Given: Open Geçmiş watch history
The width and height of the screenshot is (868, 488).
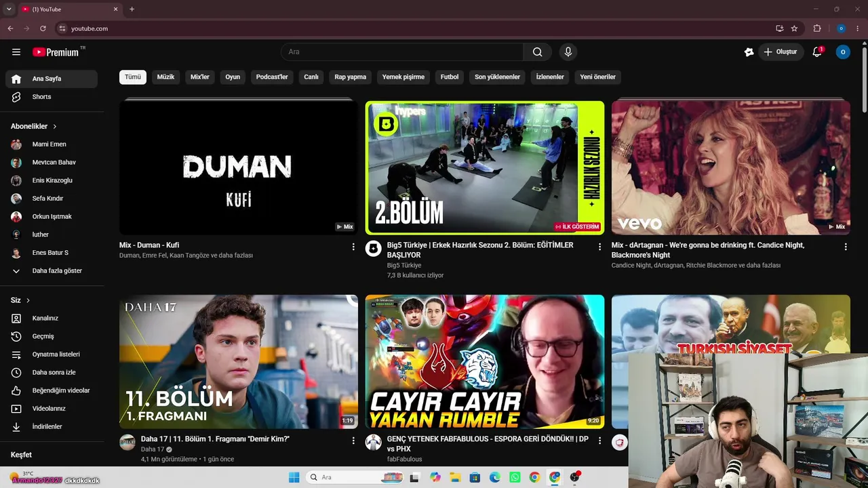Looking at the screenshot, I should click(52, 336).
